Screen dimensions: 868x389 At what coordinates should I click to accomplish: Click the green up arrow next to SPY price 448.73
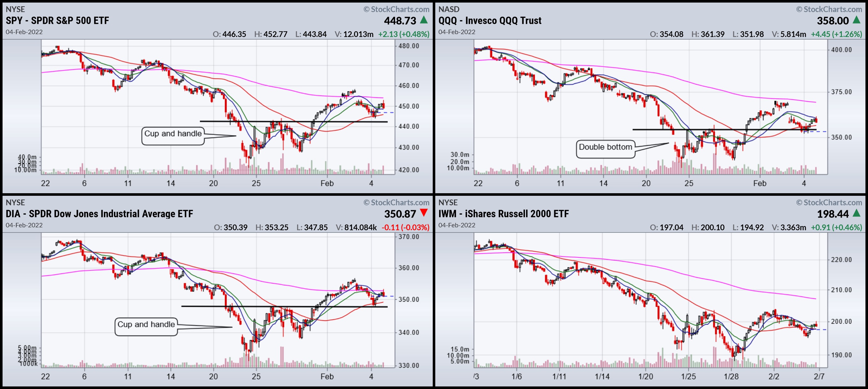424,20
